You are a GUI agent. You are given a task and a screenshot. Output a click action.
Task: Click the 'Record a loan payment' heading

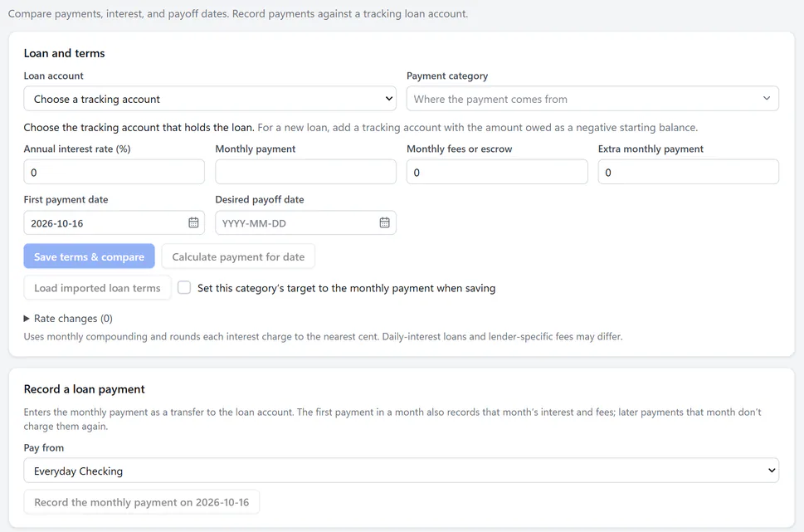(x=84, y=389)
